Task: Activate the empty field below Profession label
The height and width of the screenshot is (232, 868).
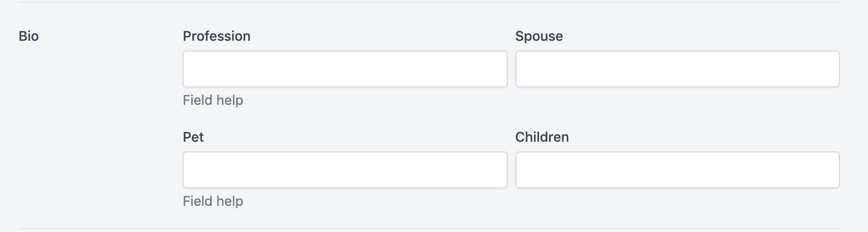Action: [345, 69]
